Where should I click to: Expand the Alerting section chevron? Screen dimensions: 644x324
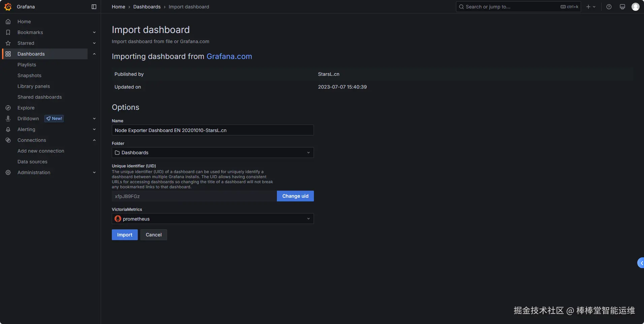(x=94, y=129)
